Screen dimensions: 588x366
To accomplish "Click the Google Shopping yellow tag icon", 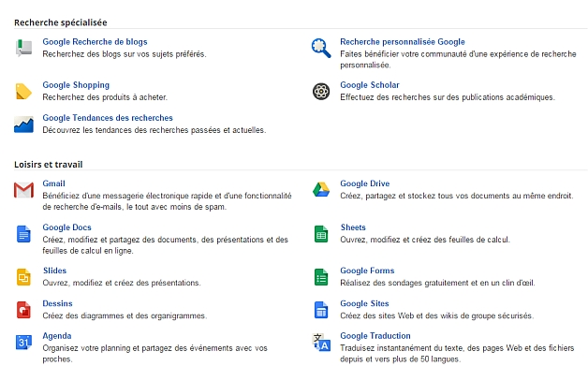I will tap(23, 92).
